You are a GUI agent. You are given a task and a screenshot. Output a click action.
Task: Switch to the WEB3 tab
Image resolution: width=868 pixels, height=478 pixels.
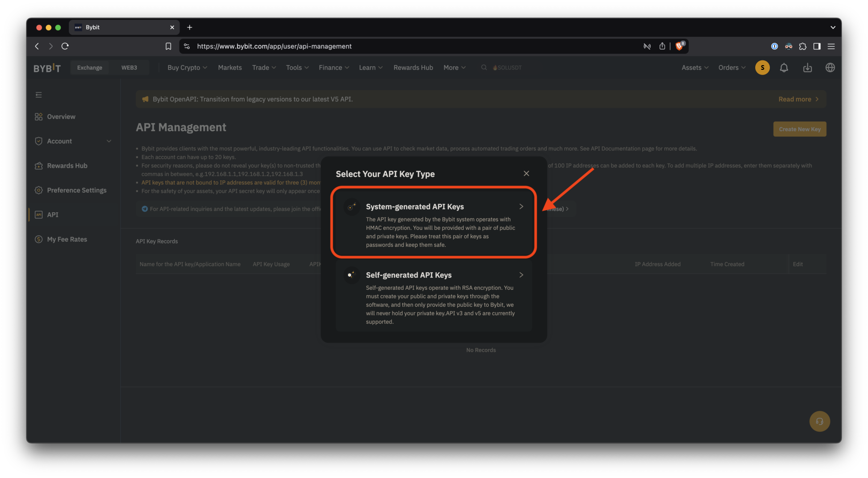tap(129, 68)
